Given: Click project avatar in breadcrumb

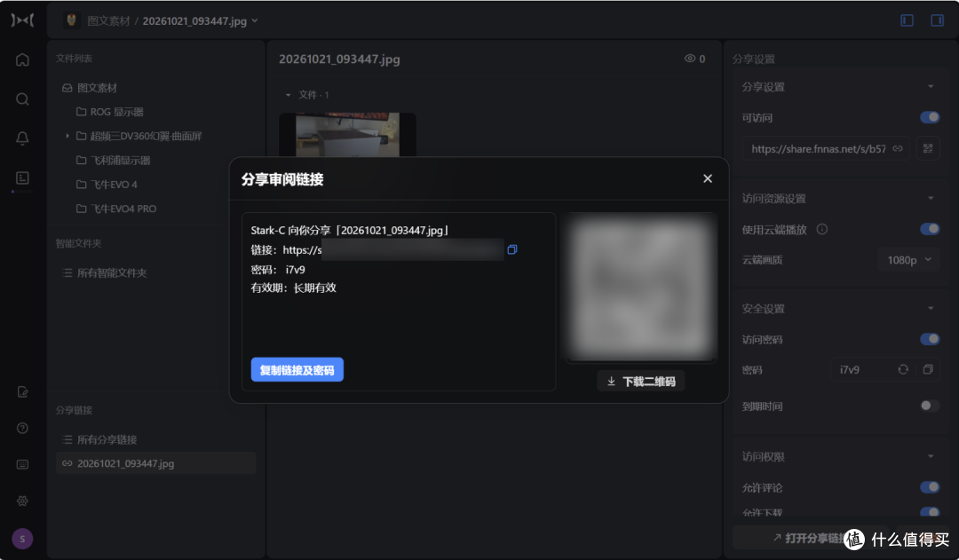Looking at the screenshot, I should pyautogui.click(x=72, y=20).
